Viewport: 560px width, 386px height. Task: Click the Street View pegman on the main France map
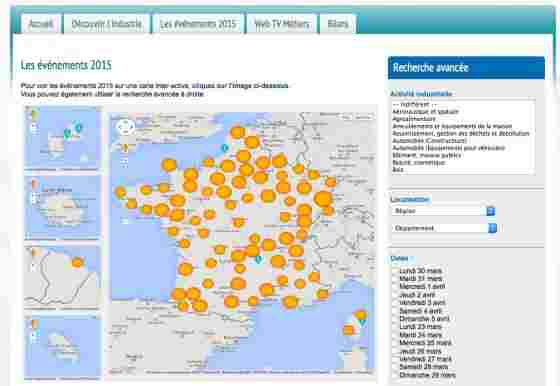point(125,147)
